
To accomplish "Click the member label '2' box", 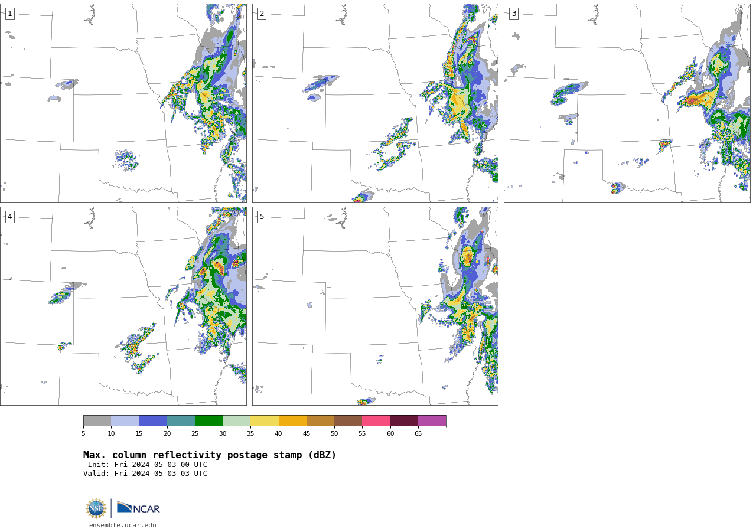I will click(x=262, y=14).
